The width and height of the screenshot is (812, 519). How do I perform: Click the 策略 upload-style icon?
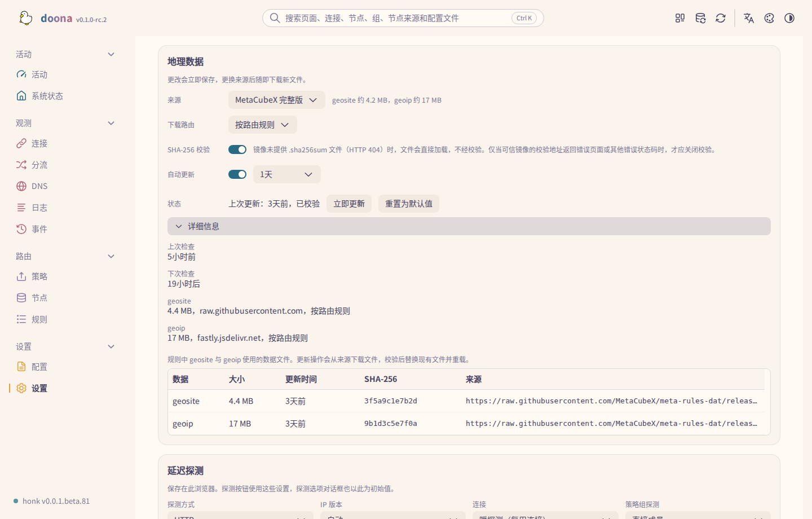click(x=21, y=276)
